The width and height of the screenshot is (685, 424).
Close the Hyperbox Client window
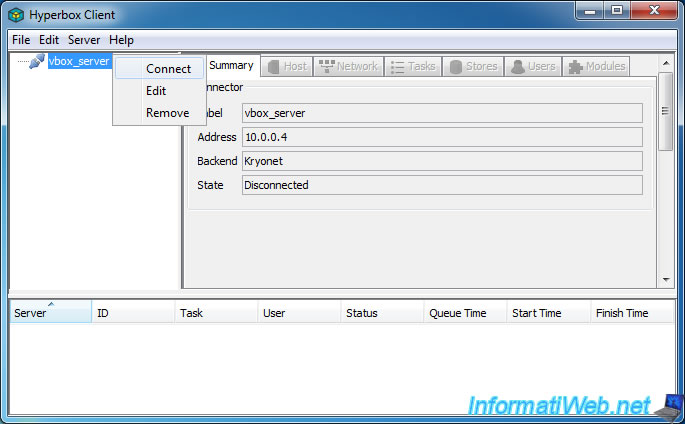[x=654, y=10]
